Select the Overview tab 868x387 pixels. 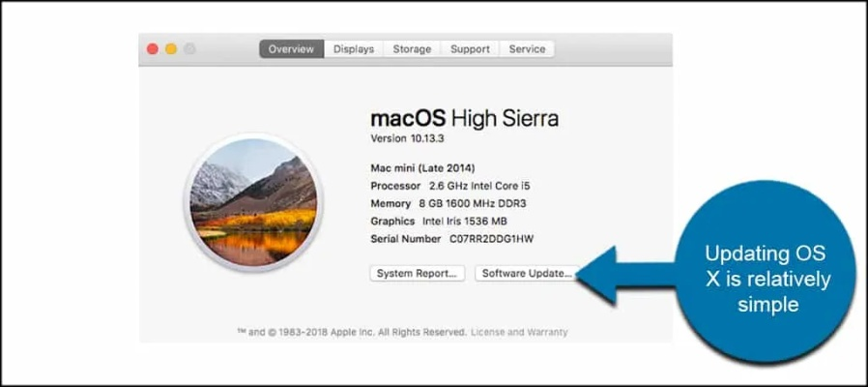(291, 49)
